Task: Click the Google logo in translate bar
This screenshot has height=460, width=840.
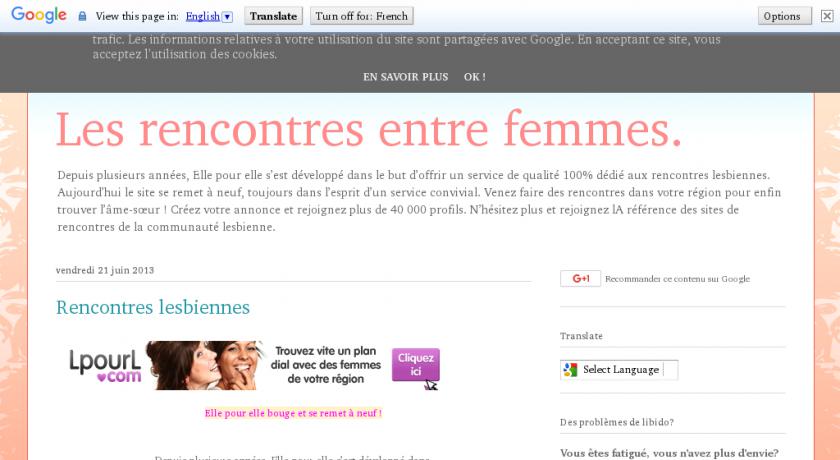Action: pyautogui.click(x=39, y=16)
